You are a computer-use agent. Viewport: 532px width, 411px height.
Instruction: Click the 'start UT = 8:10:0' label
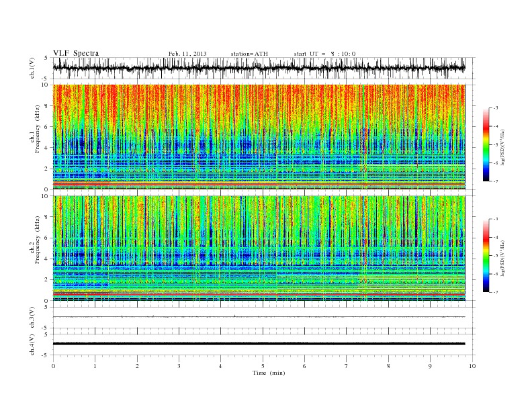tap(324, 54)
